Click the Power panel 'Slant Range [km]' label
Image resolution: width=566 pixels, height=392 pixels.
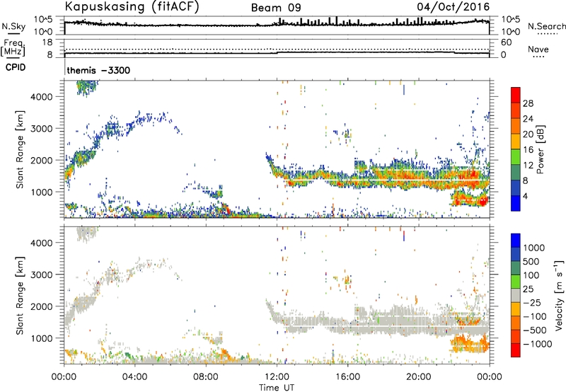click(20, 149)
